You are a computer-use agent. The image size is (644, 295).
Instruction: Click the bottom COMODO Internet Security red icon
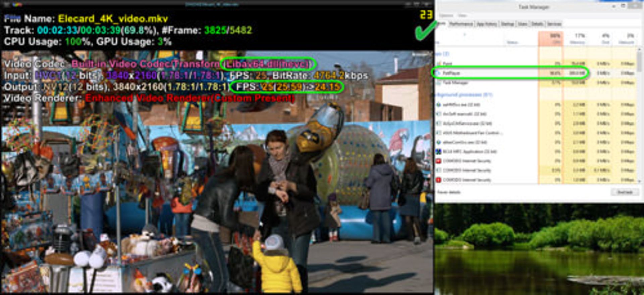pos(438,180)
